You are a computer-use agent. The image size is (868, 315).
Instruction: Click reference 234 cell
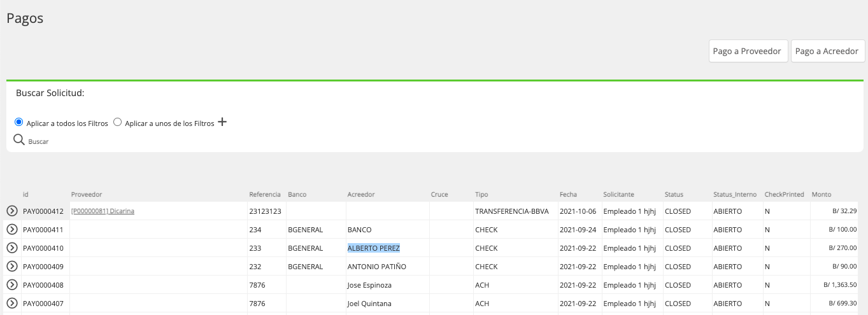coord(255,229)
